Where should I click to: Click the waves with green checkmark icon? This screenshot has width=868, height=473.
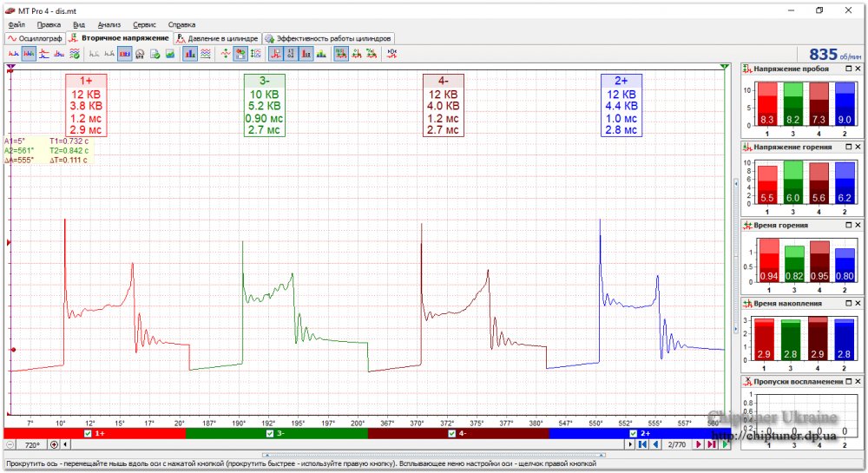tap(74, 54)
